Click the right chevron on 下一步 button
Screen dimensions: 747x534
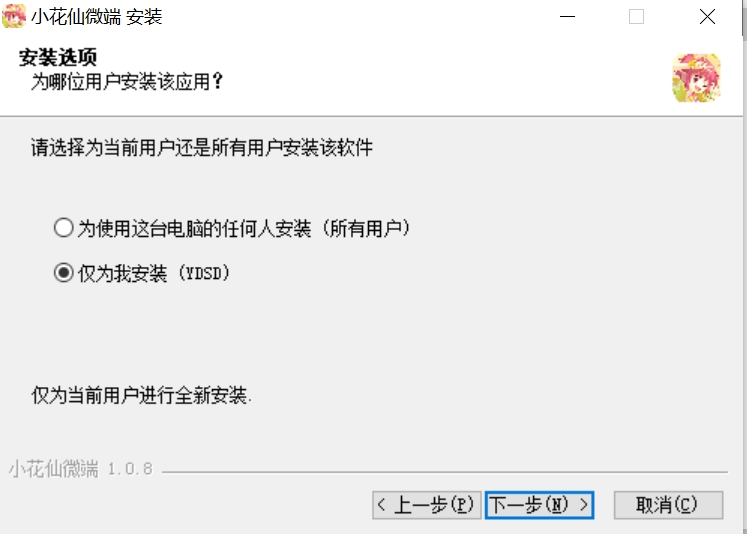[584, 504]
